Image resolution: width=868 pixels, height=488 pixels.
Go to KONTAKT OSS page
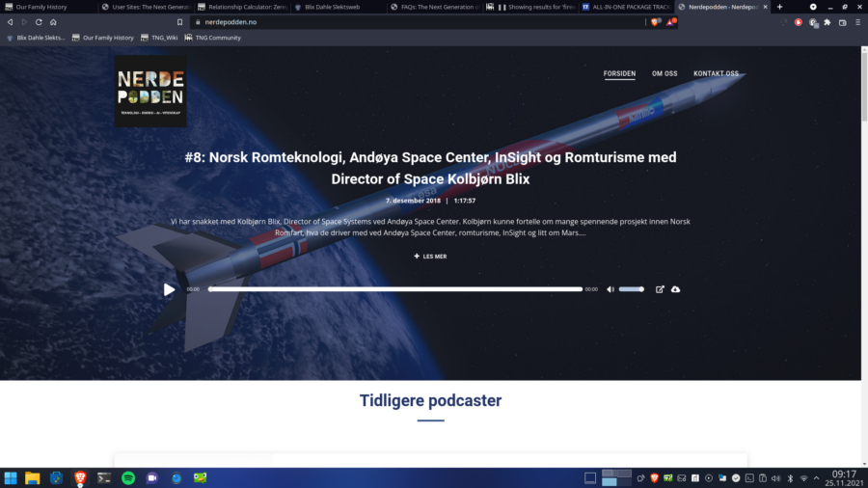(x=716, y=73)
